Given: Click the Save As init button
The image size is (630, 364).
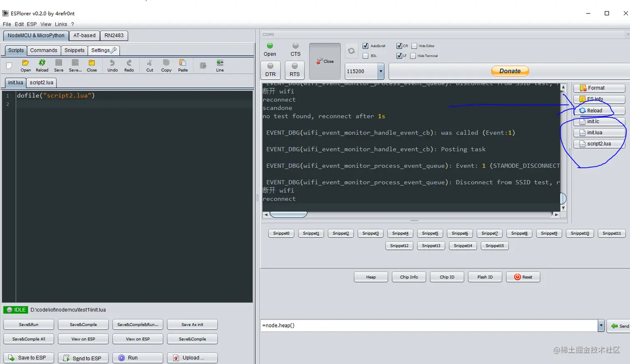Looking at the screenshot, I should point(192,324).
